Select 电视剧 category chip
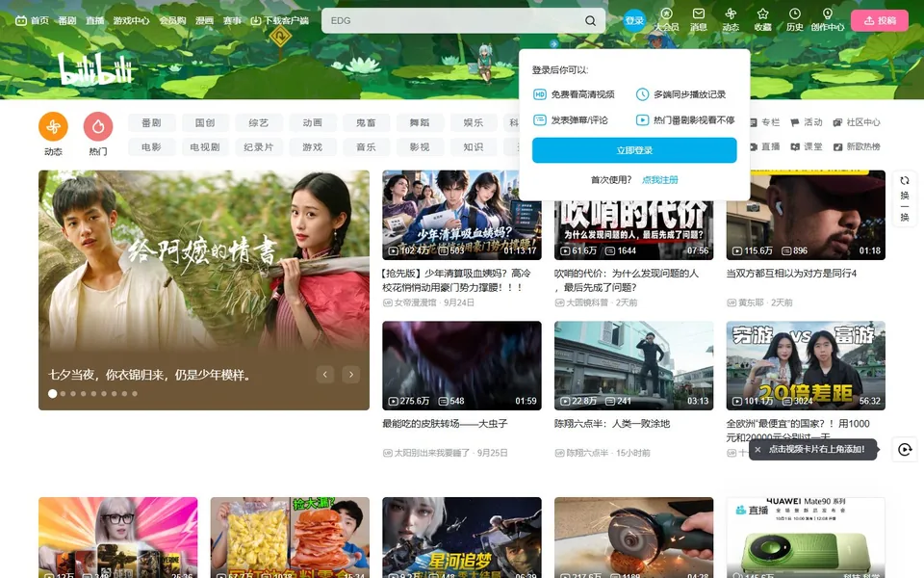The image size is (924, 578). [205, 146]
